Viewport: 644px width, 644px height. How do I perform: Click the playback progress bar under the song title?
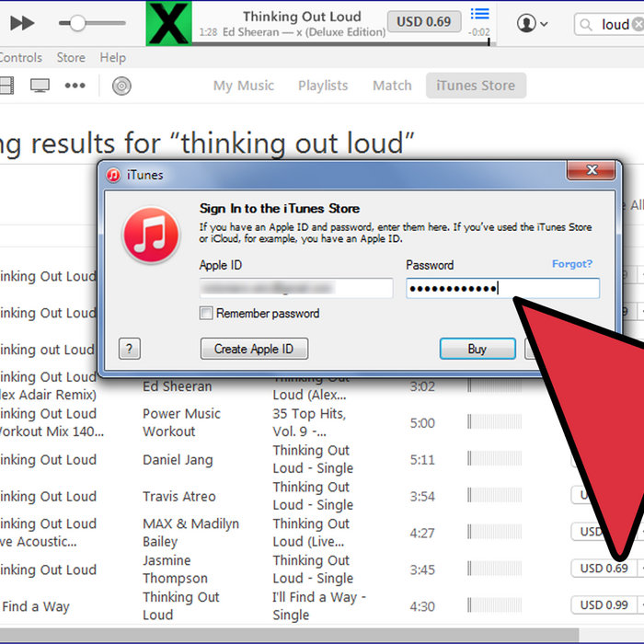342,42
